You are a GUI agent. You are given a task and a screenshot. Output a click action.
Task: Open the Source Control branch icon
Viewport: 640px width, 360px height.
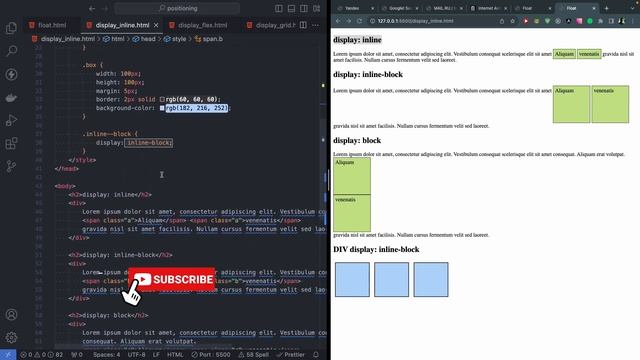[x=11, y=166]
